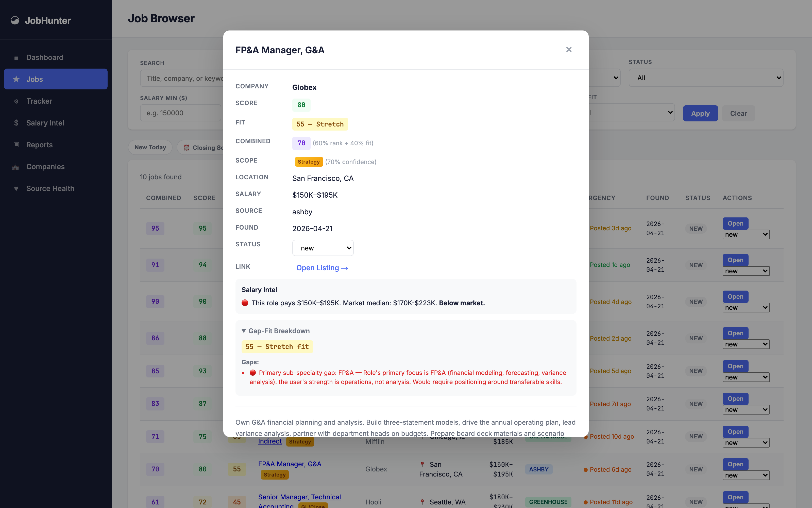Viewport: 812px width, 508px height.
Task: Change status for the Globex table row
Action: pyautogui.click(x=746, y=475)
